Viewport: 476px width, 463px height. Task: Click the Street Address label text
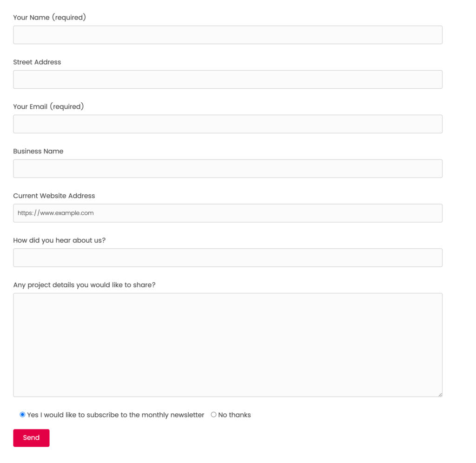[37, 62]
